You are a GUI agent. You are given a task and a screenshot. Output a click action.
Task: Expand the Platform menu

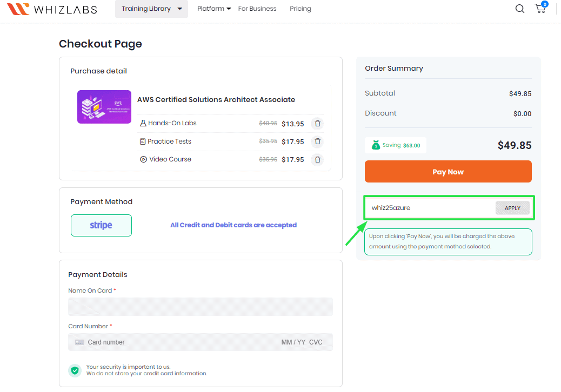coord(213,9)
